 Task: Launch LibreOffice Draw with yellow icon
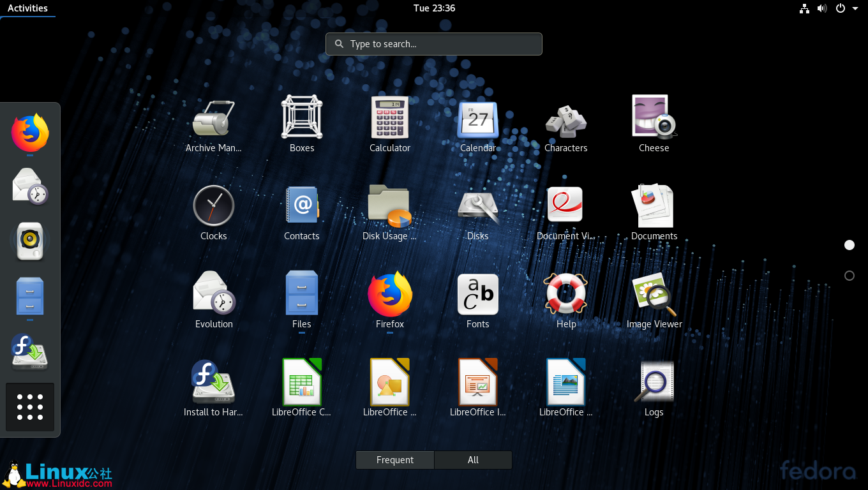tap(390, 389)
